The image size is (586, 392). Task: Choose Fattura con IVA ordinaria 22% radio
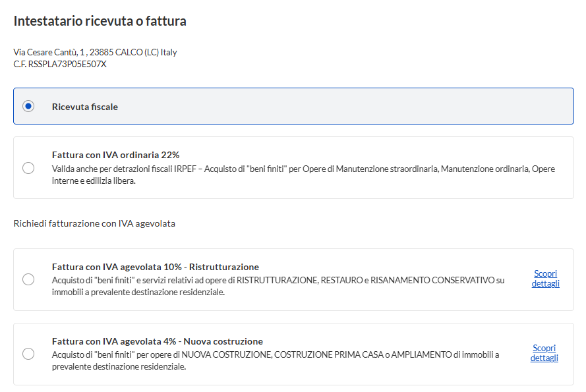click(28, 168)
